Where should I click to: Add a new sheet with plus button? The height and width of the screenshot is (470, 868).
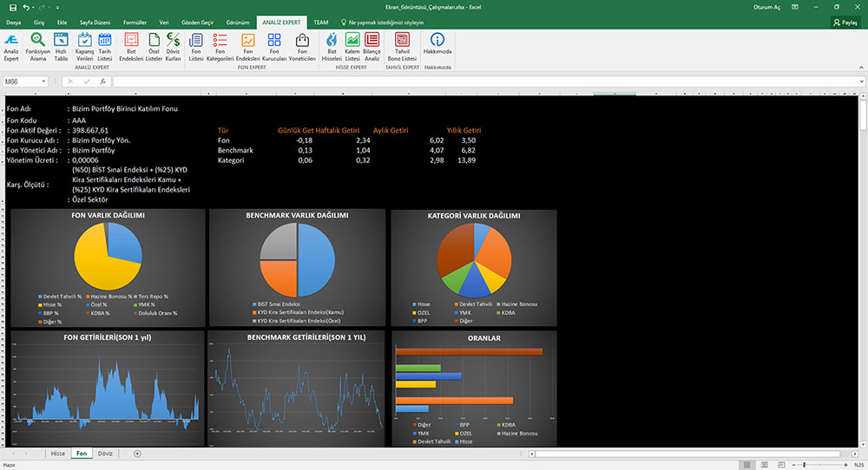pyautogui.click(x=137, y=454)
